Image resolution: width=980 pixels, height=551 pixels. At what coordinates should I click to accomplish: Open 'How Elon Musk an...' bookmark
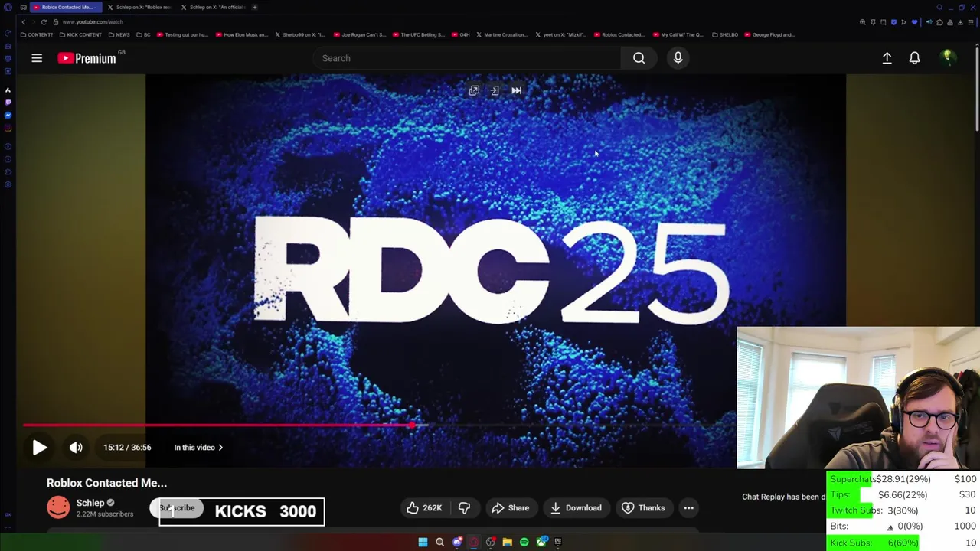(x=242, y=35)
